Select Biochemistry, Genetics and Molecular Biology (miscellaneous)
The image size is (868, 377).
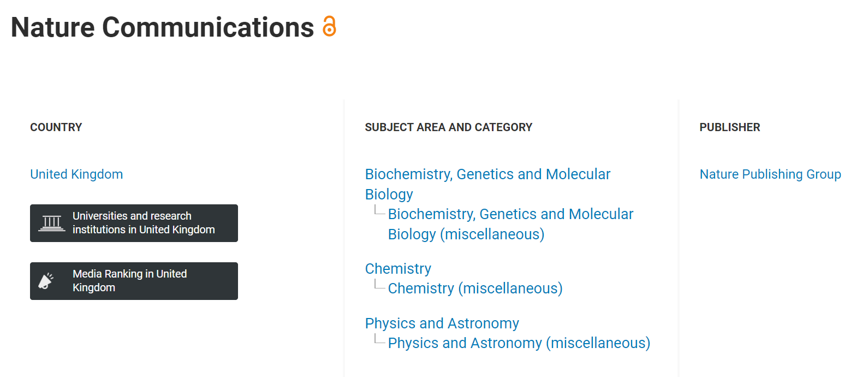pos(510,214)
